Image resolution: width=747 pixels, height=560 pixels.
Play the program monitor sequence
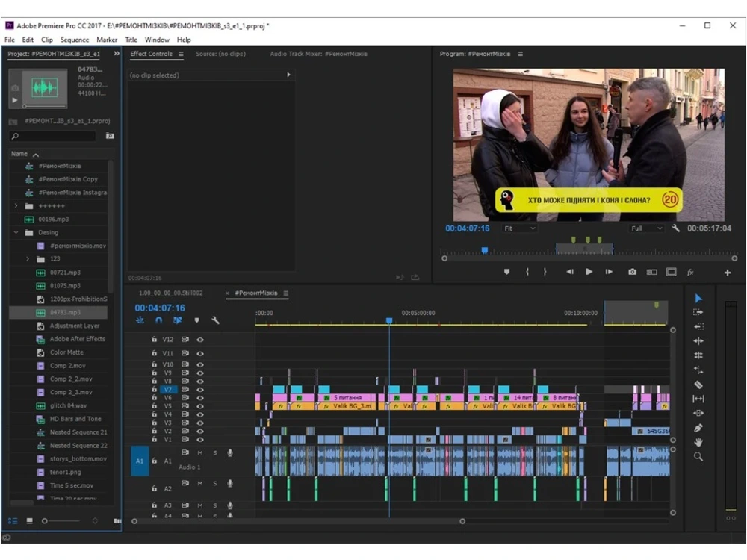tap(589, 272)
